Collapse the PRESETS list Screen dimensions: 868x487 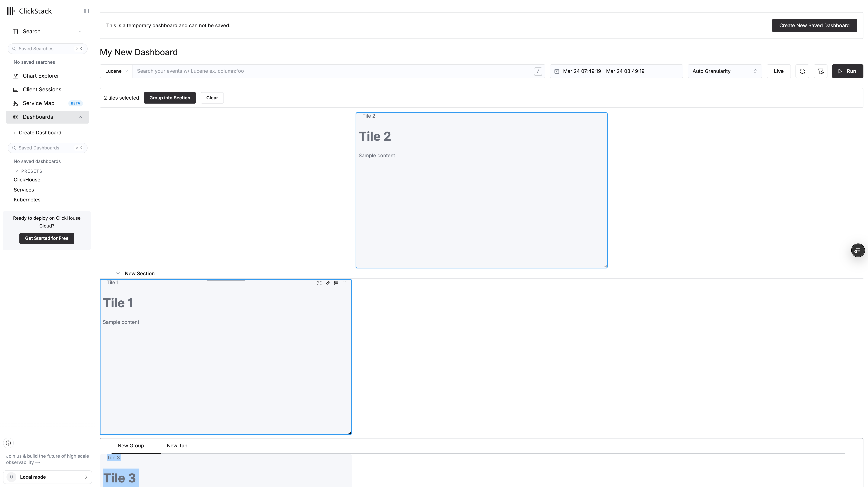(x=16, y=171)
